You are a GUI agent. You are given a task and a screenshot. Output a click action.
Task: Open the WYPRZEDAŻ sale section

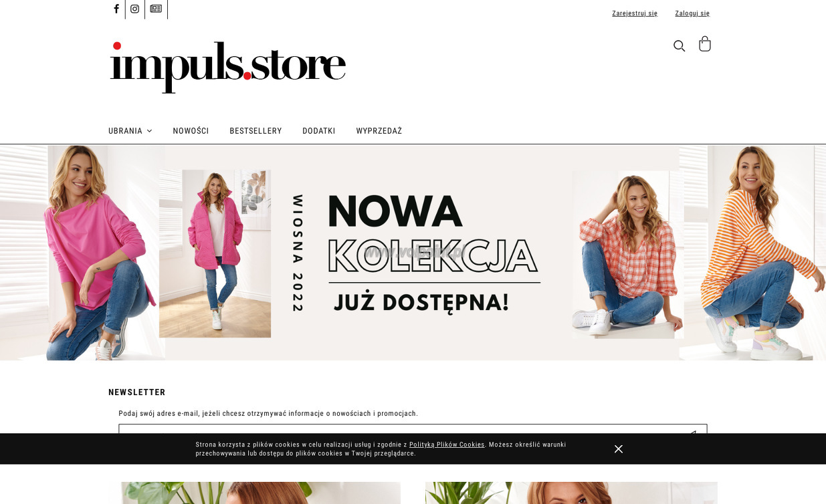pos(379,131)
